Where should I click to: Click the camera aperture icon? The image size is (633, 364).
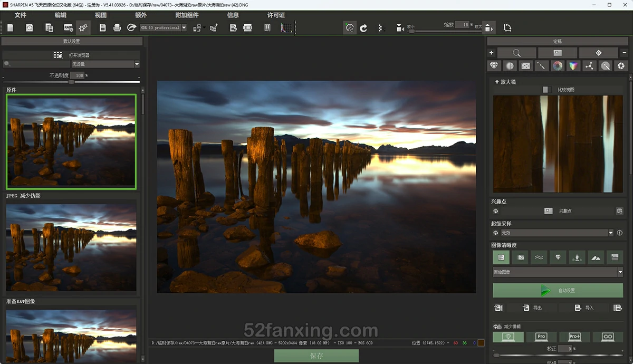click(621, 66)
